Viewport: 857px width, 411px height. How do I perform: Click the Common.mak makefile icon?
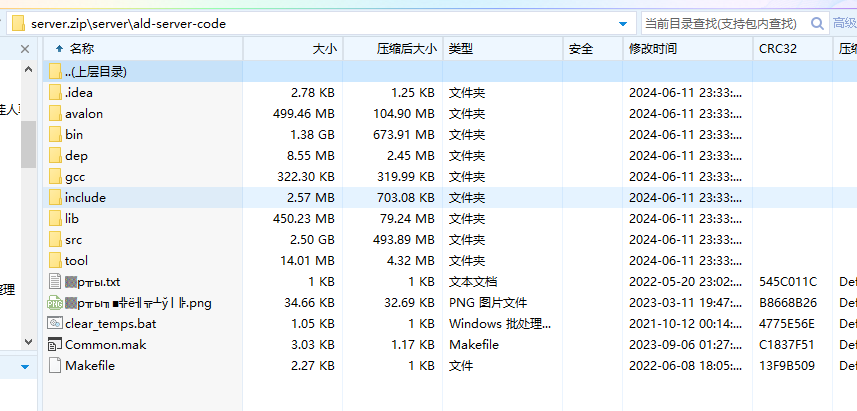click(x=55, y=345)
